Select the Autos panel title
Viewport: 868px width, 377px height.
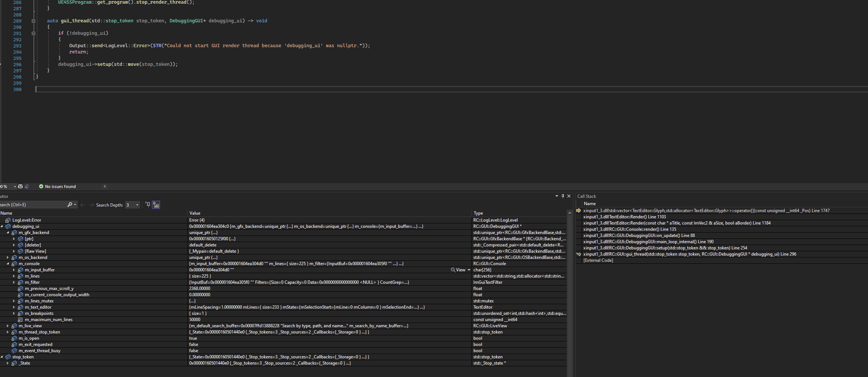(4, 196)
